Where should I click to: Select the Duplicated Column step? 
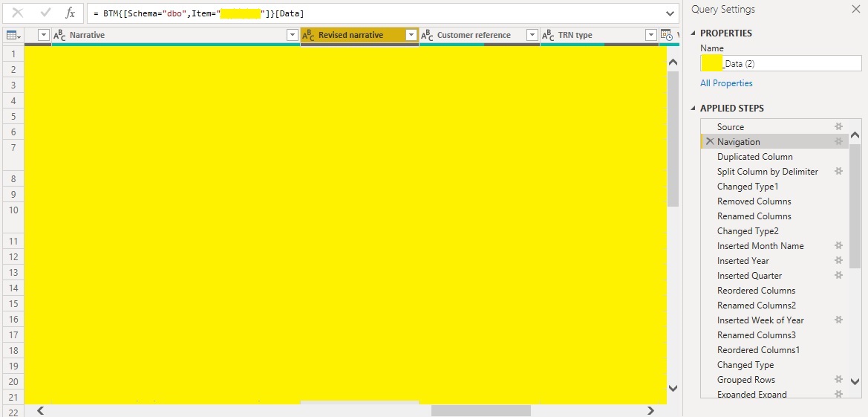click(x=774, y=157)
